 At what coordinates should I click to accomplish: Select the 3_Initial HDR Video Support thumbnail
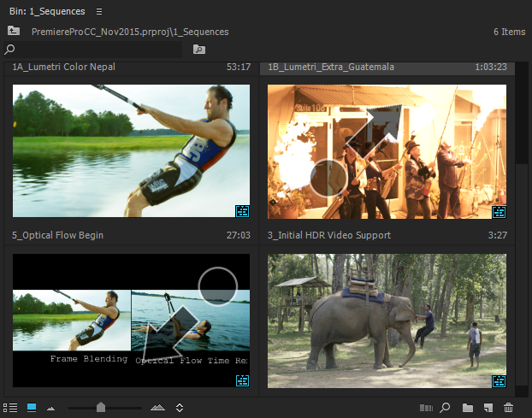click(x=387, y=321)
